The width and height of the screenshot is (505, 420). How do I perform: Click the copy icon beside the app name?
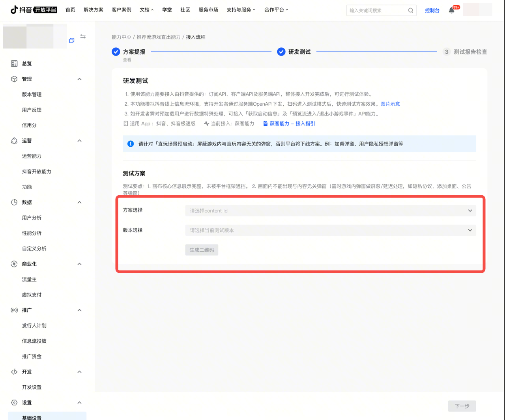72,40
